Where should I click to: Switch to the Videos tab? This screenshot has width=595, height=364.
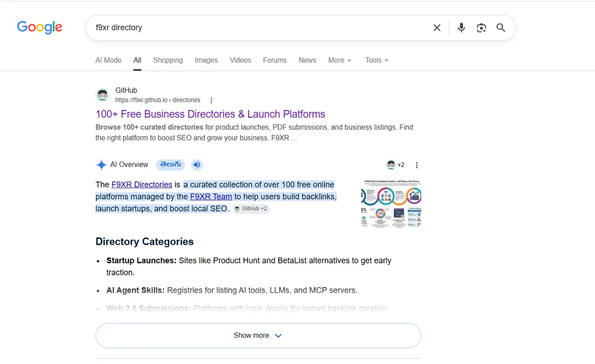[240, 60]
